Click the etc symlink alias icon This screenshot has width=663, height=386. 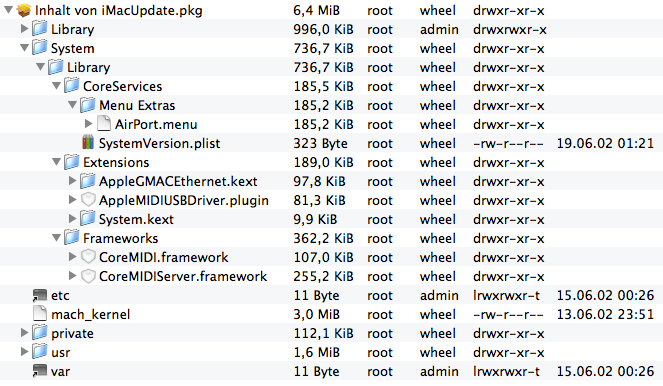40,295
